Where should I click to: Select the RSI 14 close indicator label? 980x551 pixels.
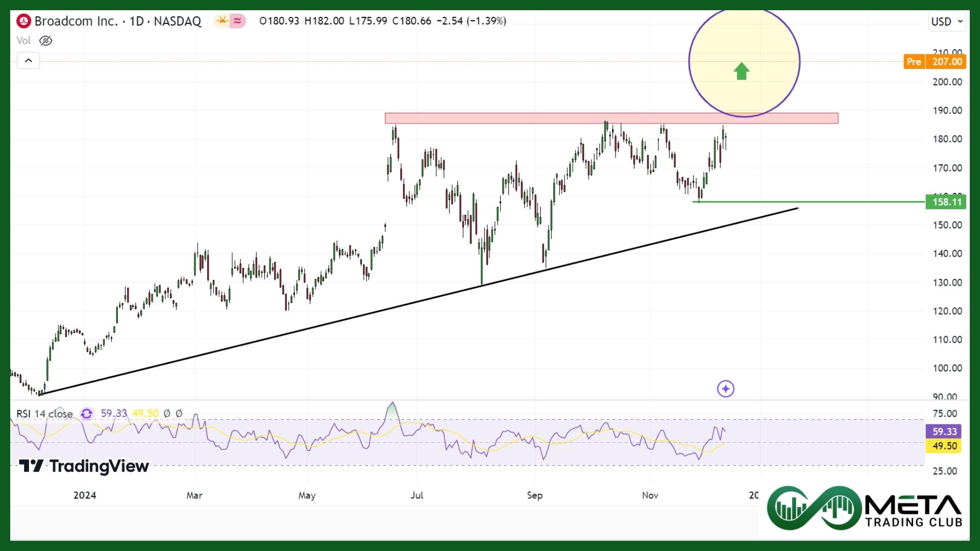[x=44, y=414]
